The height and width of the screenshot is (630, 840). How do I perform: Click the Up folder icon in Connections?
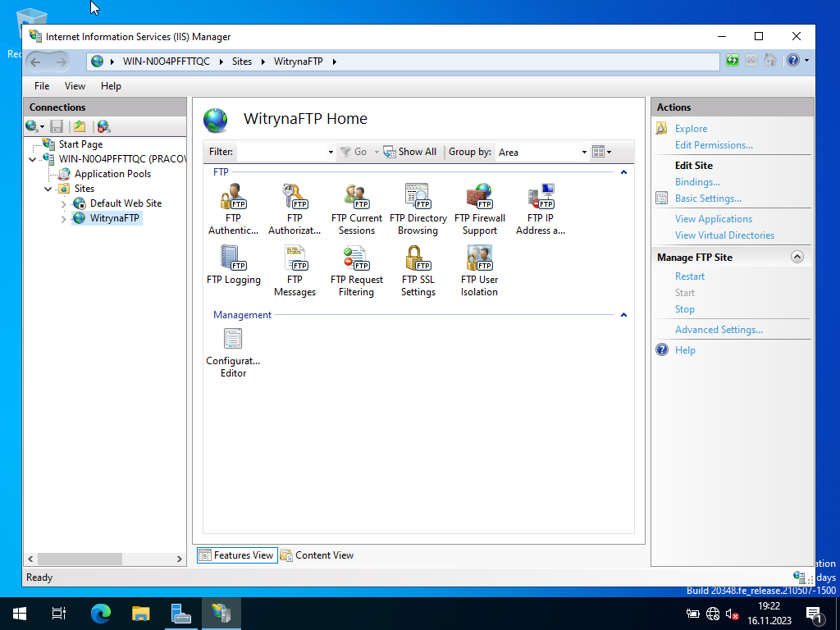(80, 126)
